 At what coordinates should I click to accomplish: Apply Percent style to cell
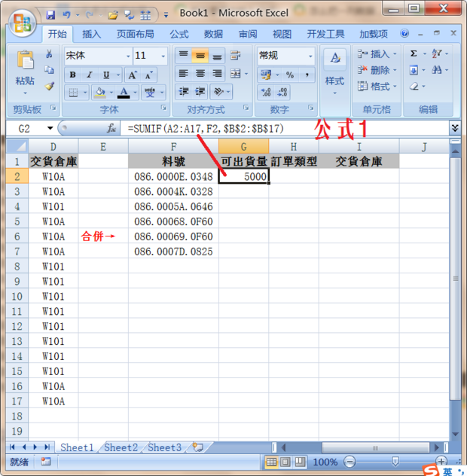(290, 75)
